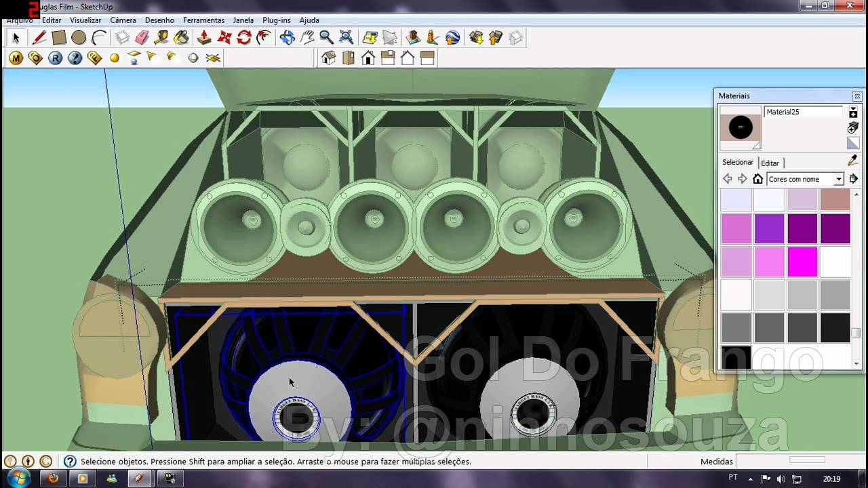Image resolution: width=868 pixels, height=488 pixels.
Task: Activate the Tape Measure tool
Action: coord(161,38)
